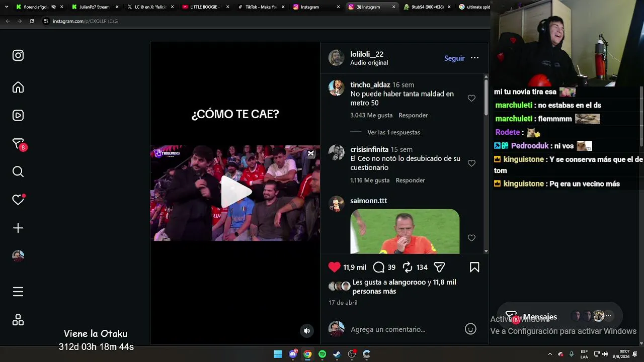Mute the florenciafigol tab audio icon
Image resolution: width=644 pixels, height=362 pixels.
tap(53, 7)
